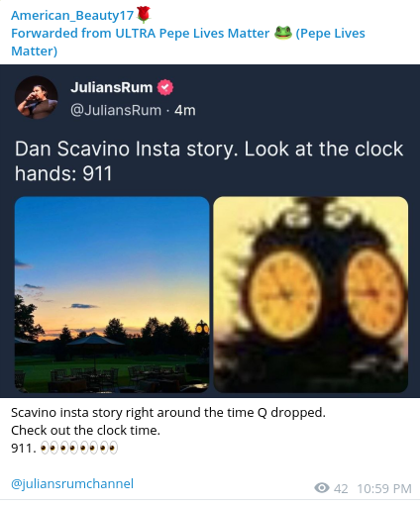Click the @JuliansRum handle text

click(x=116, y=110)
